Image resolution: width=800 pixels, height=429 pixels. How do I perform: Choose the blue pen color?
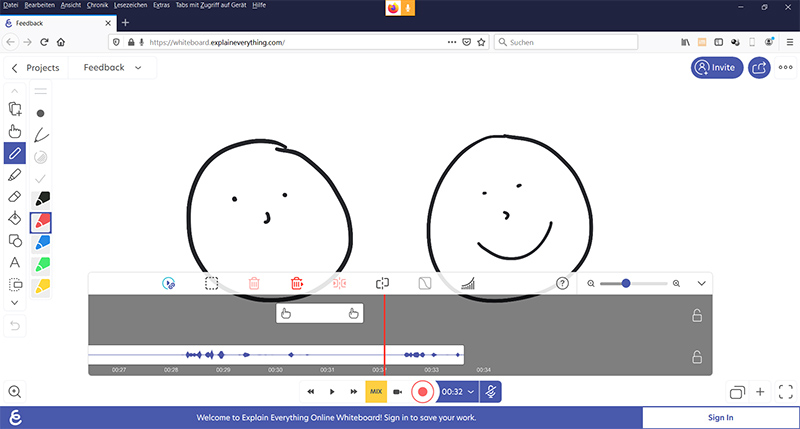41,243
